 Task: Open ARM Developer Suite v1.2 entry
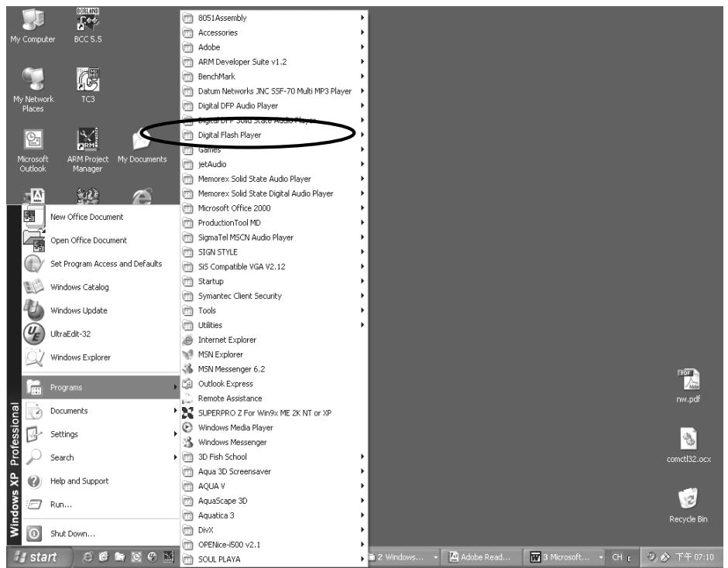click(274, 62)
